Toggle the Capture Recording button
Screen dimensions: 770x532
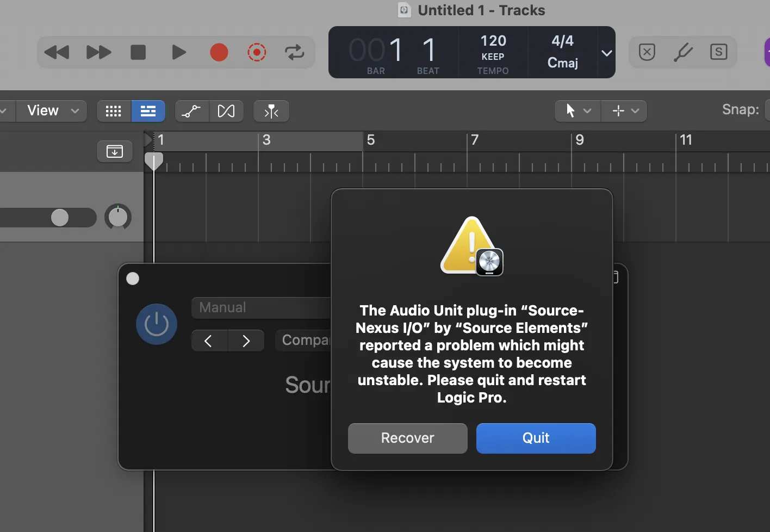point(257,53)
